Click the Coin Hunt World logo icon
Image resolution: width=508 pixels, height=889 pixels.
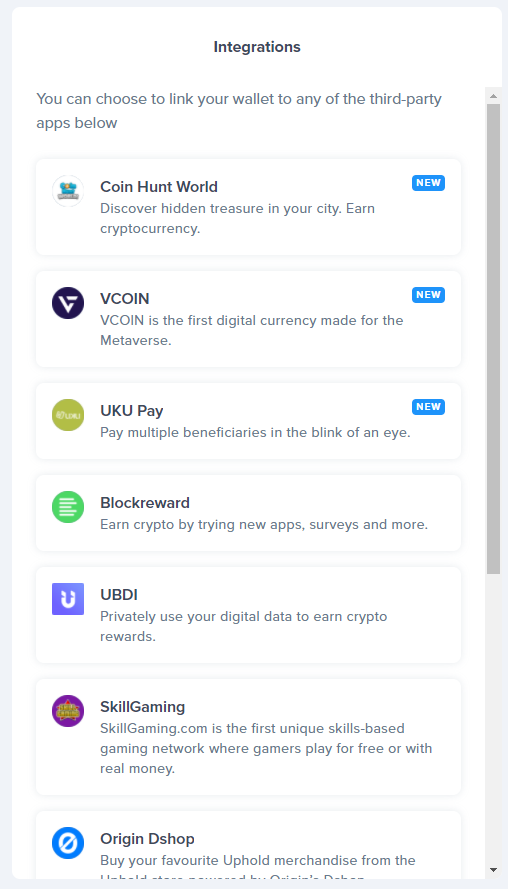tap(68, 191)
